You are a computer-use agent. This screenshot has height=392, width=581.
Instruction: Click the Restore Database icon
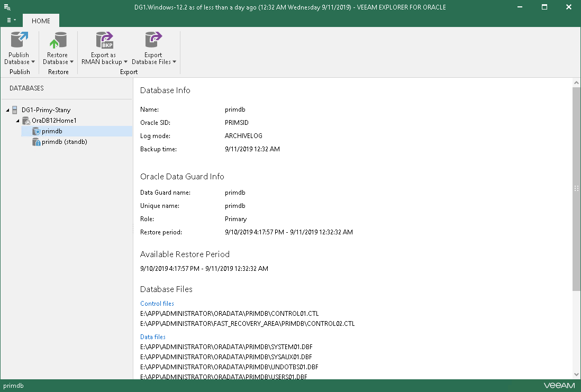pos(58,40)
